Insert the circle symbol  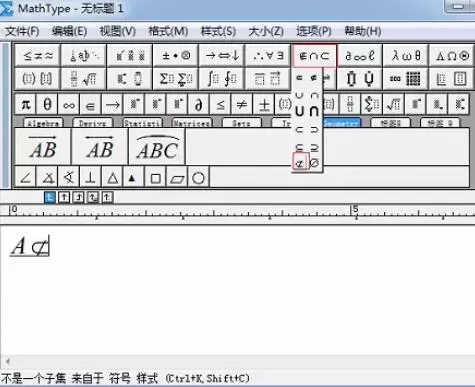(199, 177)
